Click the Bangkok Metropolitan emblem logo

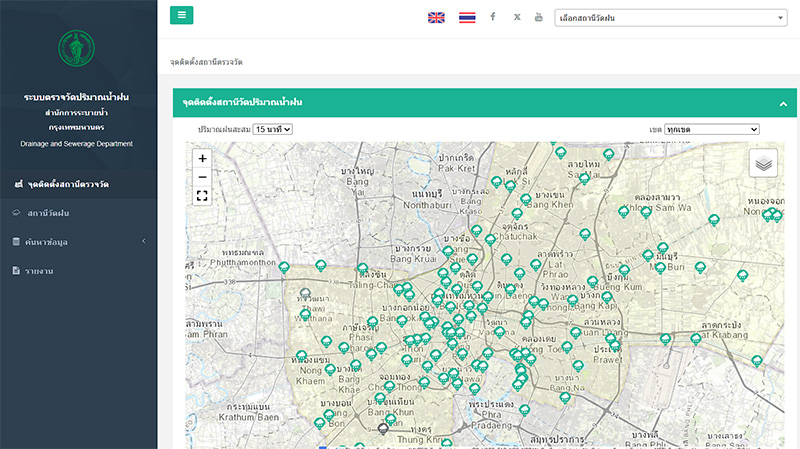tap(77, 48)
